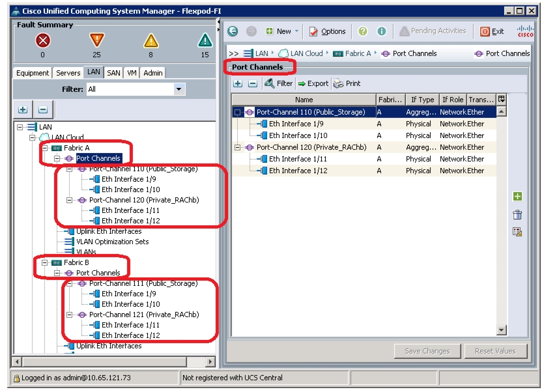This screenshot has height=392, width=544.
Task: Select VLAN Optimization Sets in tree
Action: (x=113, y=242)
